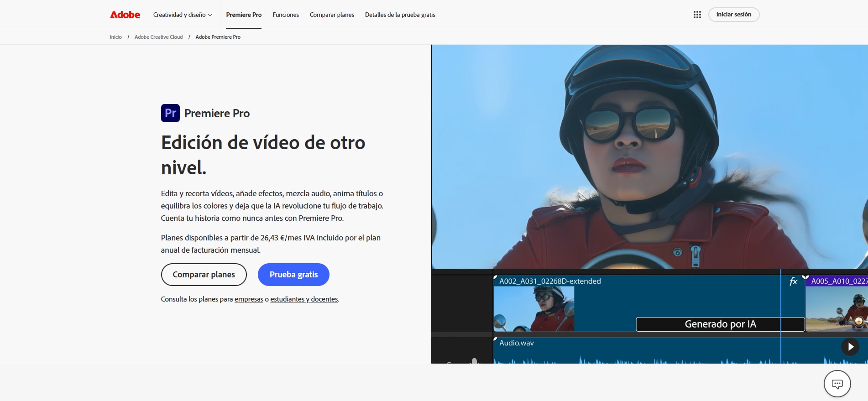868x401 pixels.
Task: Play the hero video
Action: click(850, 347)
